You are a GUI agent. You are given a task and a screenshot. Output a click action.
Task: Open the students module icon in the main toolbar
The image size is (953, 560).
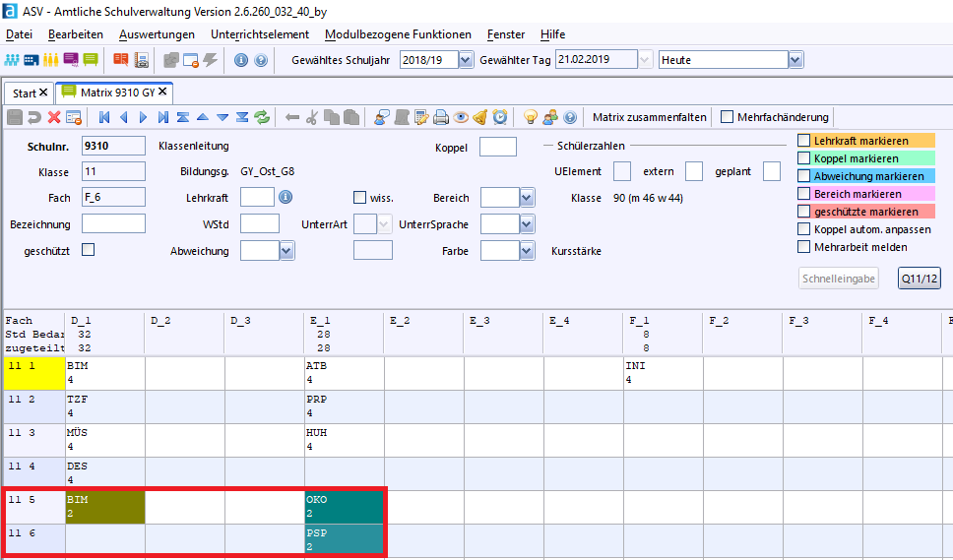pos(12,59)
